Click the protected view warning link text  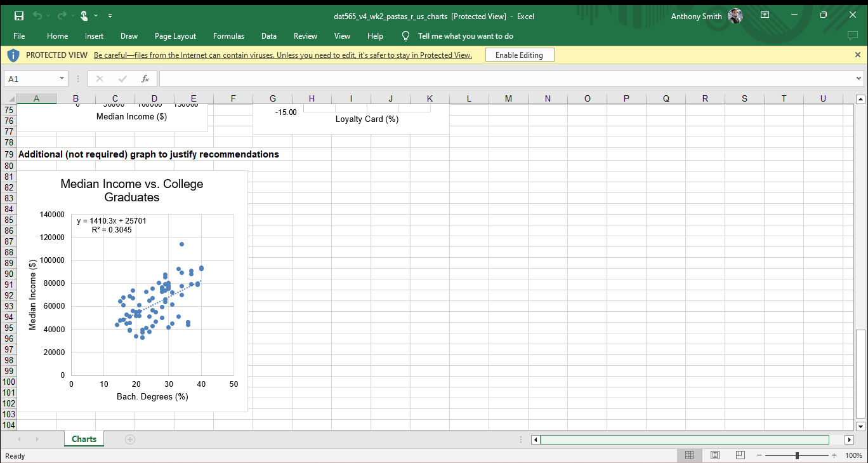pyautogui.click(x=283, y=55)
